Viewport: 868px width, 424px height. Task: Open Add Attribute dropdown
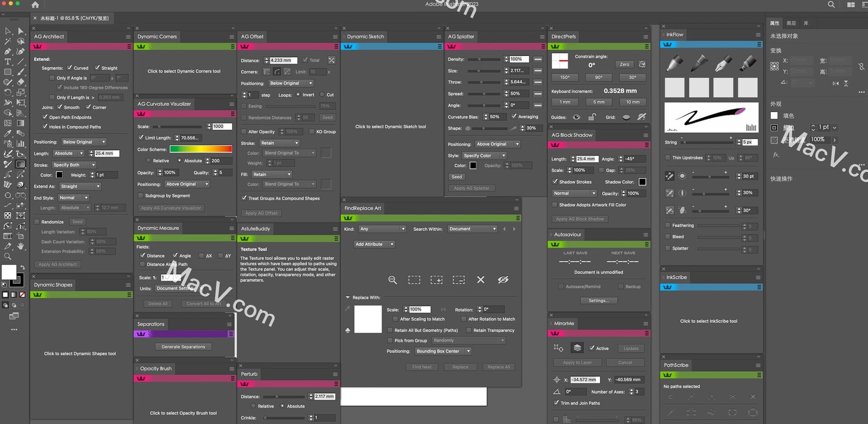(374, 244)
